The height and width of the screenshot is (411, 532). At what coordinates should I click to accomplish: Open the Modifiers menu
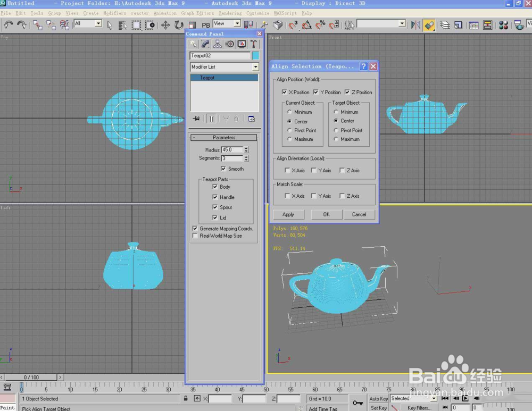[114, 13]
